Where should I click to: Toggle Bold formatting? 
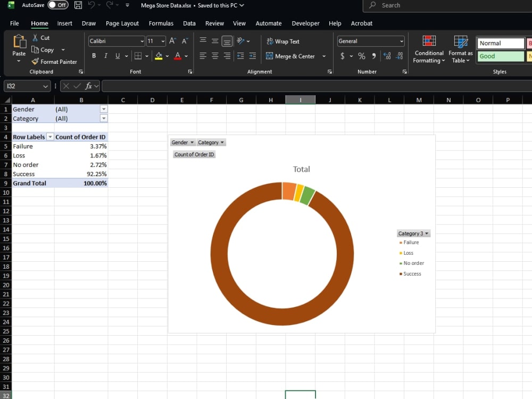click(94, 56)
